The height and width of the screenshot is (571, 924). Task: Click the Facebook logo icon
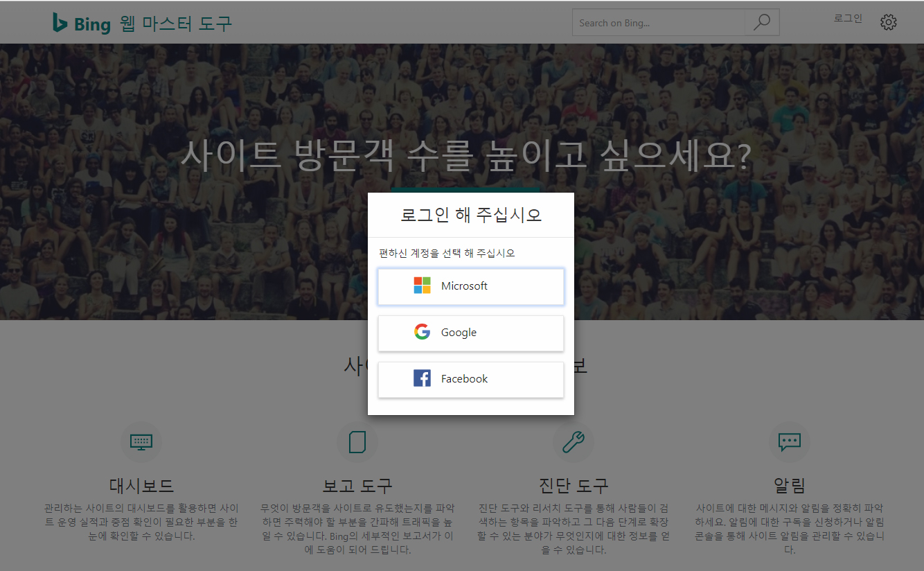pos(423,378)
